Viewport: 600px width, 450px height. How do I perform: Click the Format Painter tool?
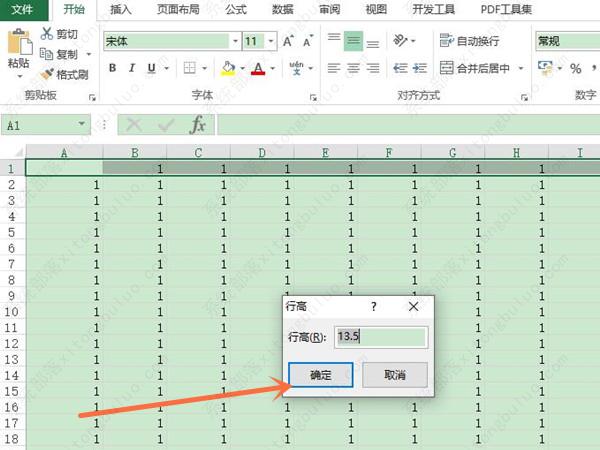tap(65, 74)
